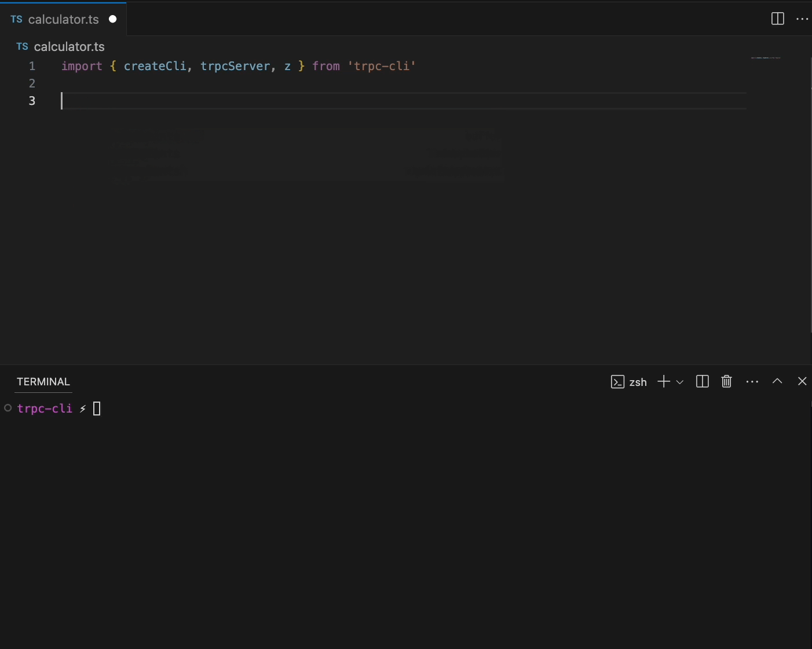812x649 pixels.
Task: Switch to the TERMINAL panel tab
Action: (x=43, y=382)
